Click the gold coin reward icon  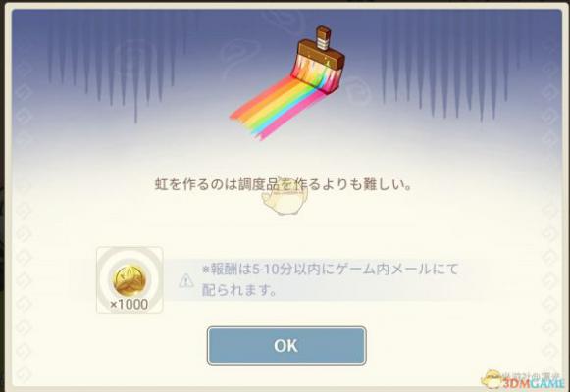pyautogui.click(x=130, y=281)
